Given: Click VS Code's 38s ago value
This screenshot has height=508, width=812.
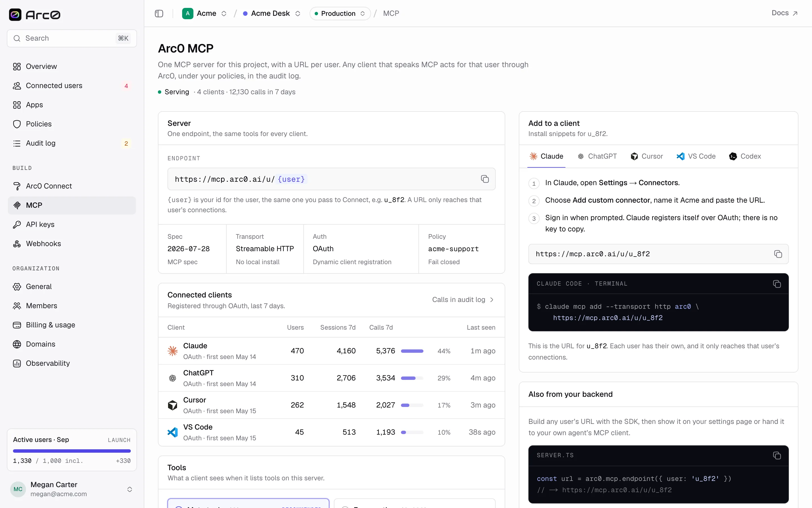Looking at the screenshot, I should [482, 432].
